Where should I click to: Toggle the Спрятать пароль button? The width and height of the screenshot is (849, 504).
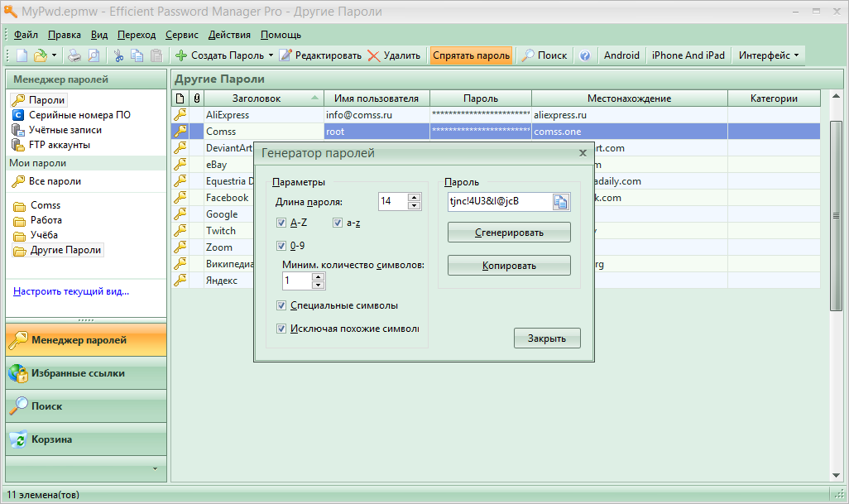pyautogui.click(x=471, y=55)
